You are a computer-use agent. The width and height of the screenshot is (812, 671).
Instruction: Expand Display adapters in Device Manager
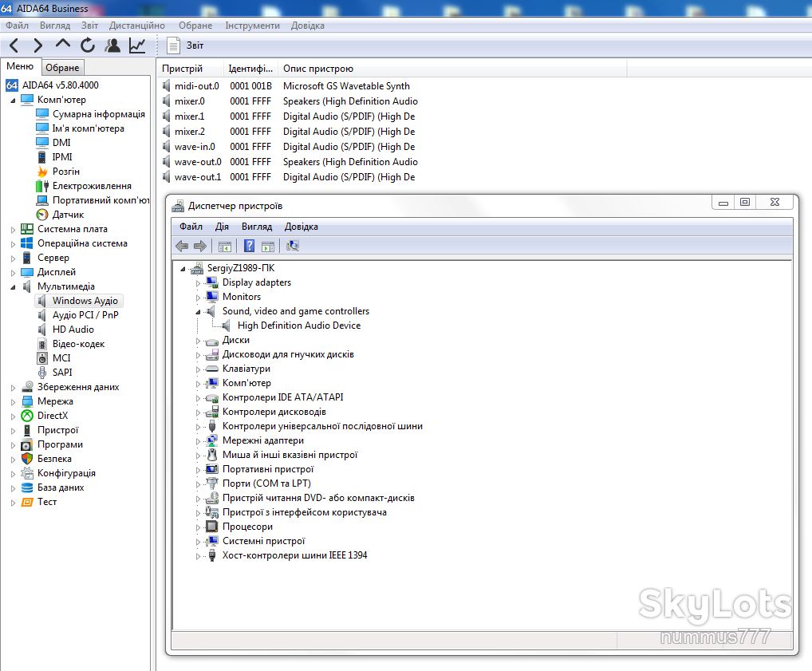click(x=198, y=283)
